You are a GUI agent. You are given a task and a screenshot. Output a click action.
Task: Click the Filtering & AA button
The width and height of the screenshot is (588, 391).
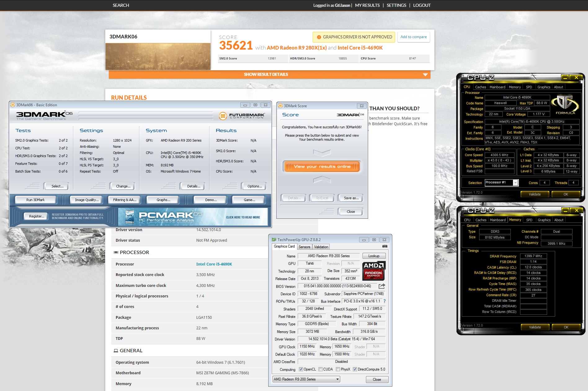125,200
